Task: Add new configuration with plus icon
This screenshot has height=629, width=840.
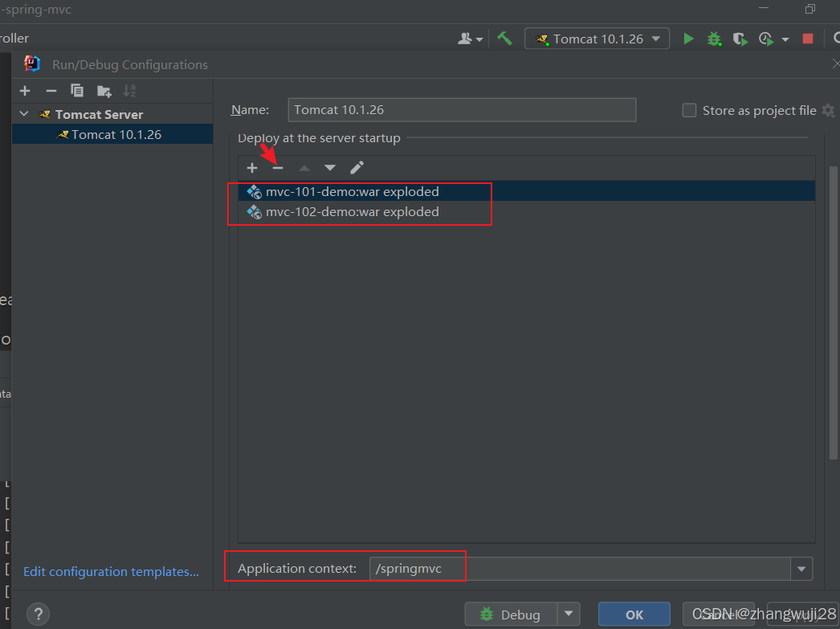Action: [25, 91]
